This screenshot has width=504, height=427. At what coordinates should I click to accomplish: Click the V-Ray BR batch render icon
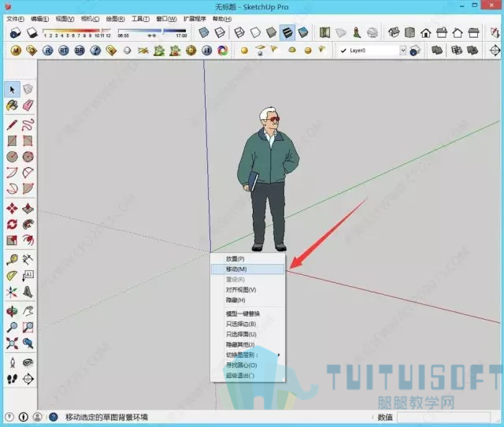[80, 50]
